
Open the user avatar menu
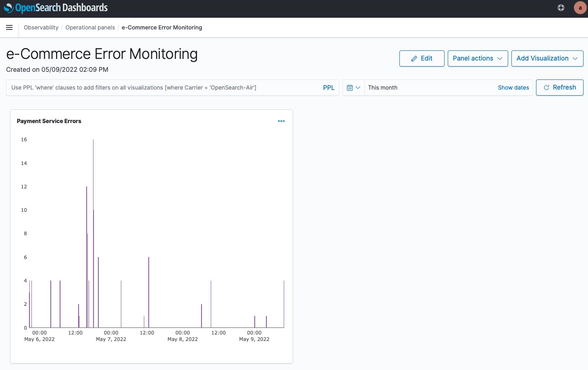(x=580, y=8)
